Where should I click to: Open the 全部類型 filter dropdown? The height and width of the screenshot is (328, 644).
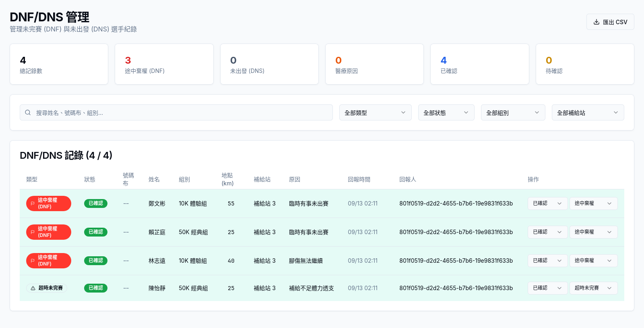(376, 112)
